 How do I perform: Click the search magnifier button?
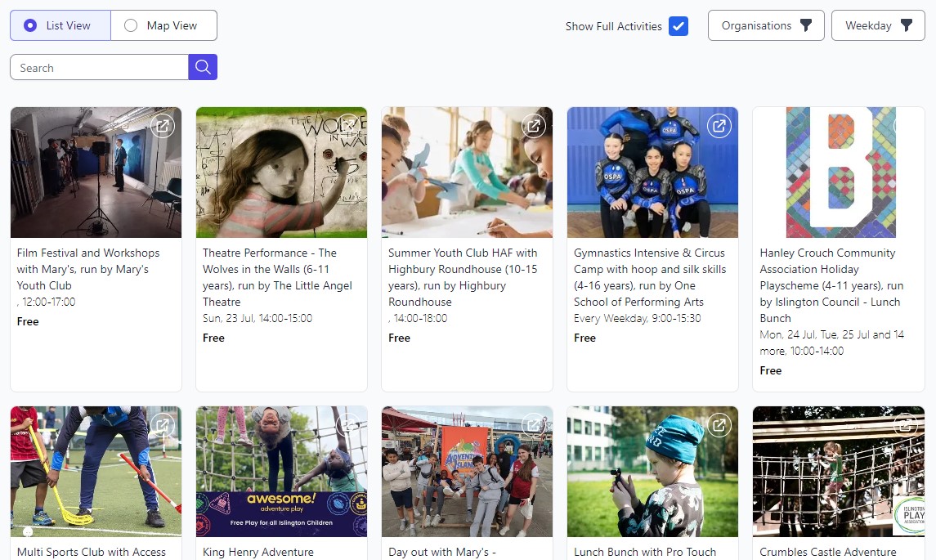point(203,68)
